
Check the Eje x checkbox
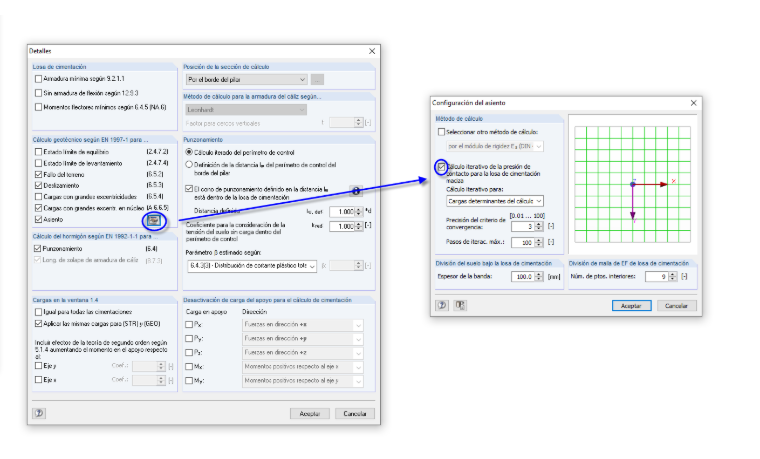point(38,380)
